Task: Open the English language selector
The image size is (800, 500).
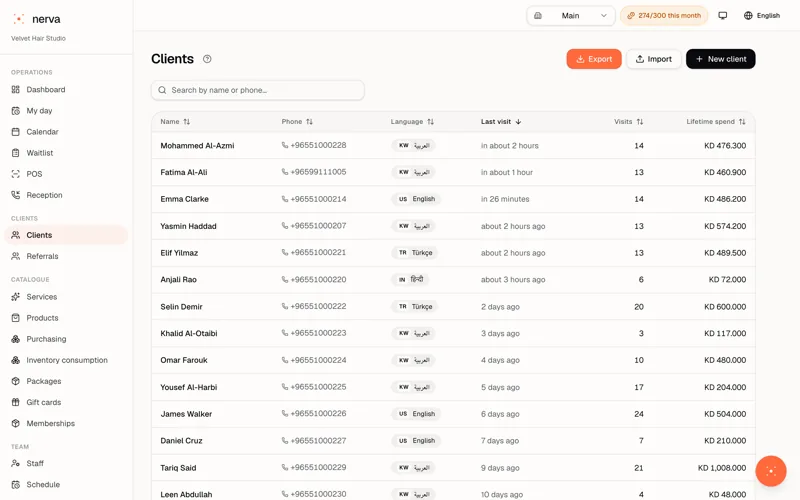Action: pyautogui.click(x=762, y=16)
